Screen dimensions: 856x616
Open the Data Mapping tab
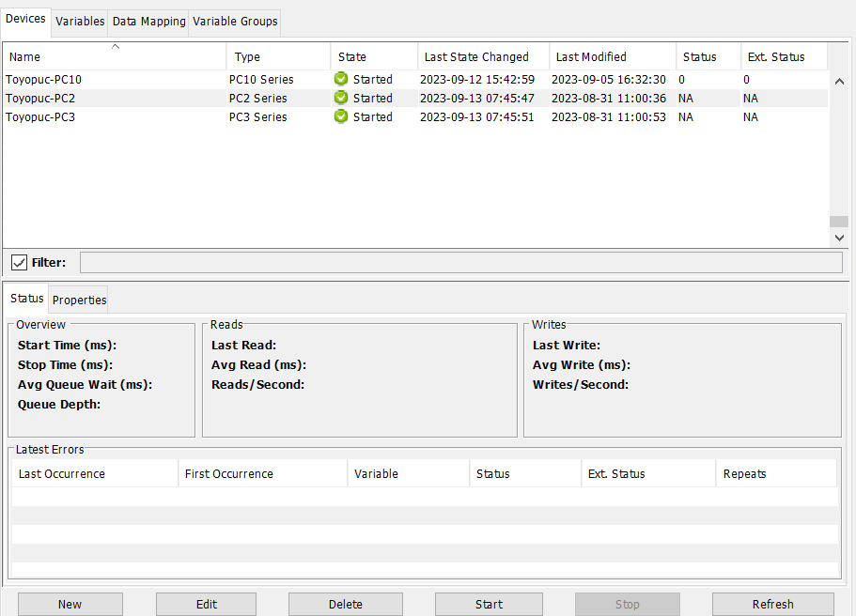click(148, 21)
